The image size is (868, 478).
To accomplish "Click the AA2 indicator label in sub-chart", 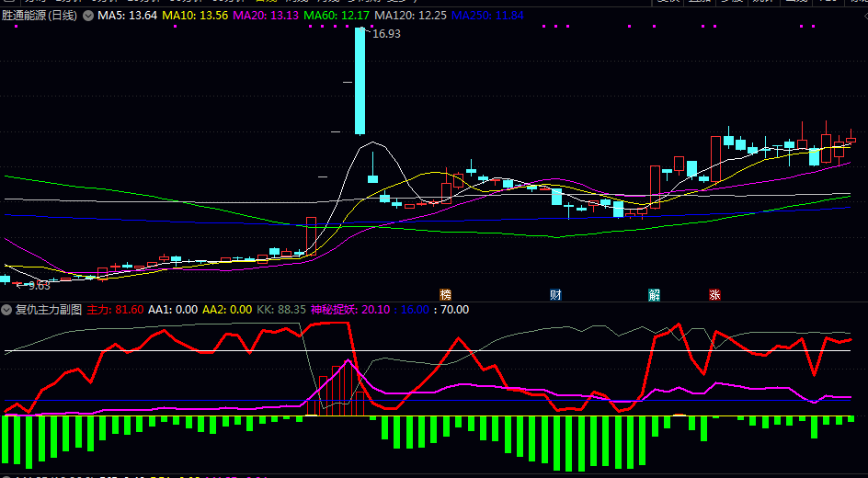I will point(226,310).
